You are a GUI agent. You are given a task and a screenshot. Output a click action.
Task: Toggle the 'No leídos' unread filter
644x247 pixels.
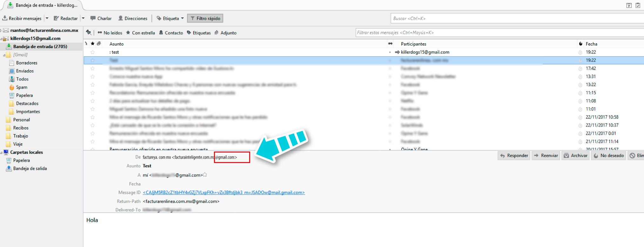(x=110, y=33)
